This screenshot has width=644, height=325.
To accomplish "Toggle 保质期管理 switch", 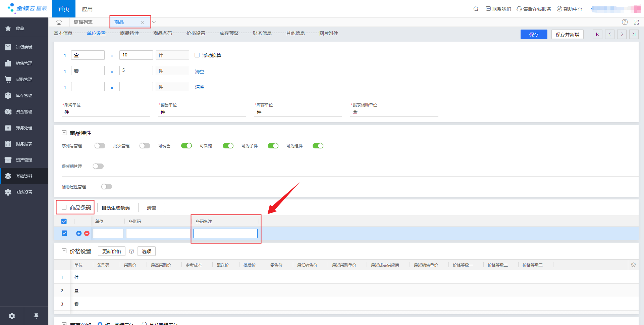I will coord(98,166).
